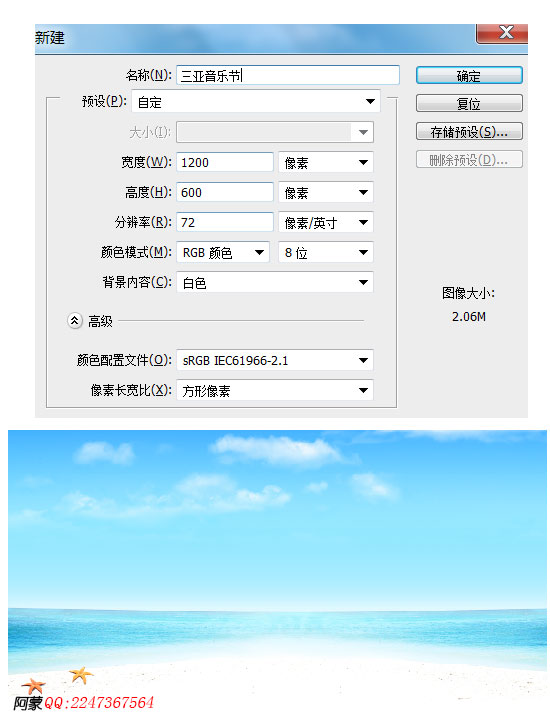Image resolution: width=550 pixels, height=718 pixels.
Task: Open the 预设 preset dropdown
Action: click(x=256, y=102)
